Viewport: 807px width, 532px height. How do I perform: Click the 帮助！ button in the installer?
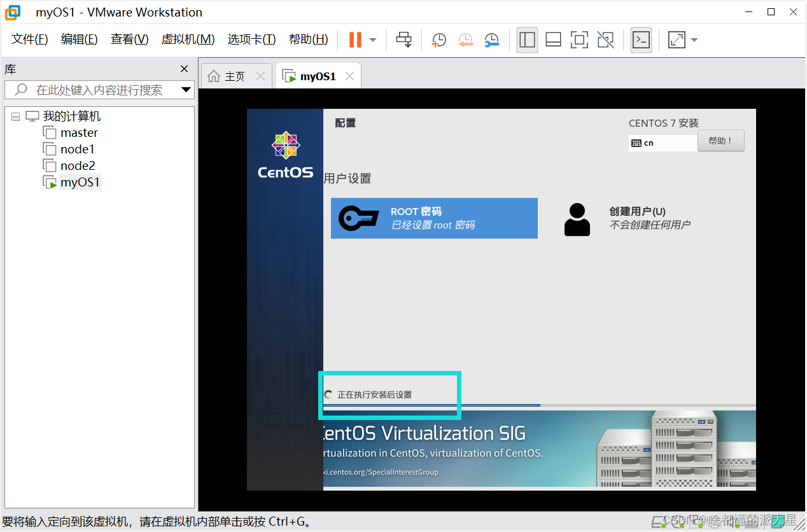click(x=721, y=140)
